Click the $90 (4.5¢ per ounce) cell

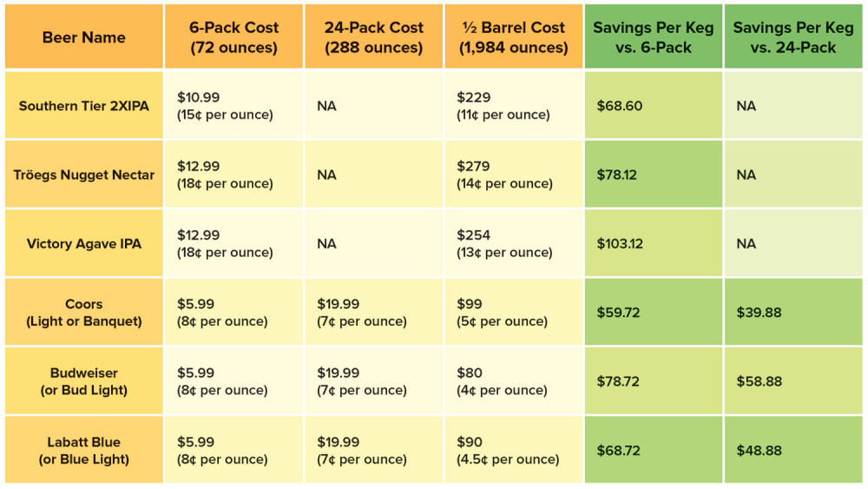point(514,450)
